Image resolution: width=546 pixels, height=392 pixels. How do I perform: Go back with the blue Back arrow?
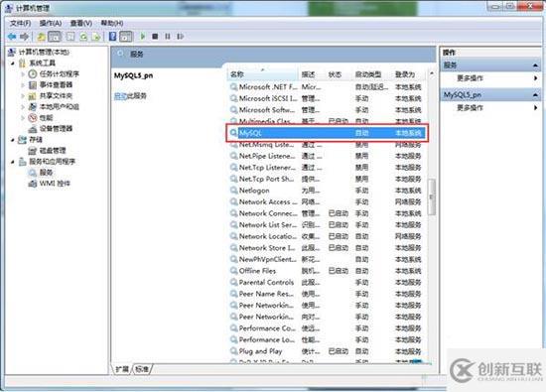pos(12,36)
